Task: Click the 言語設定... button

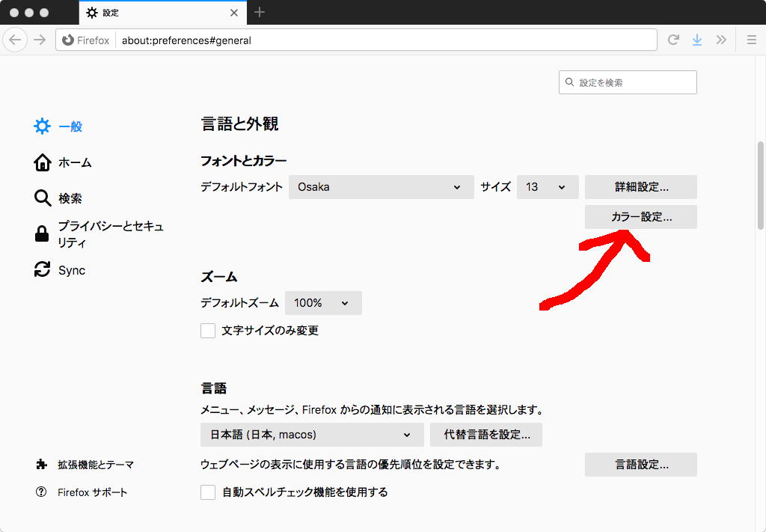Action: coord(641,465)
